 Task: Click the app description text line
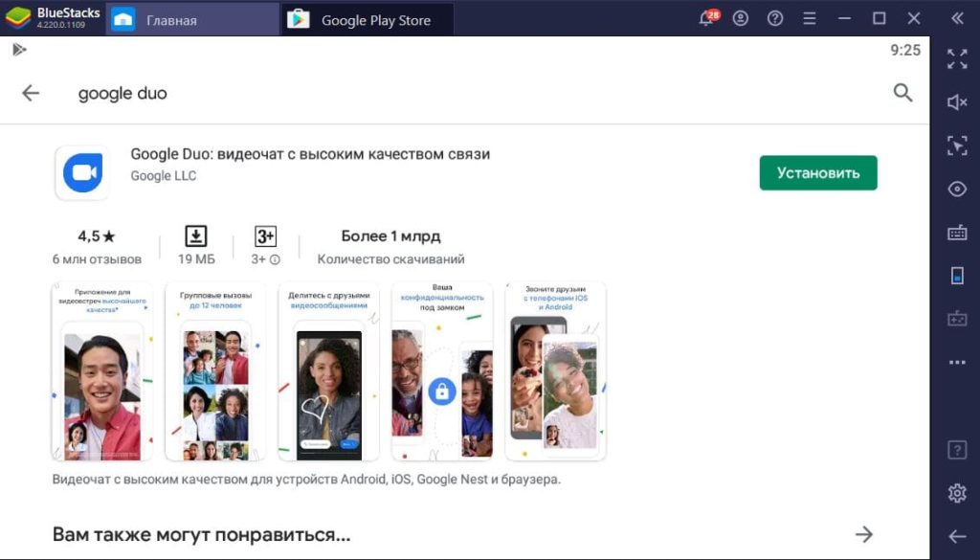[x=306, y=480]
